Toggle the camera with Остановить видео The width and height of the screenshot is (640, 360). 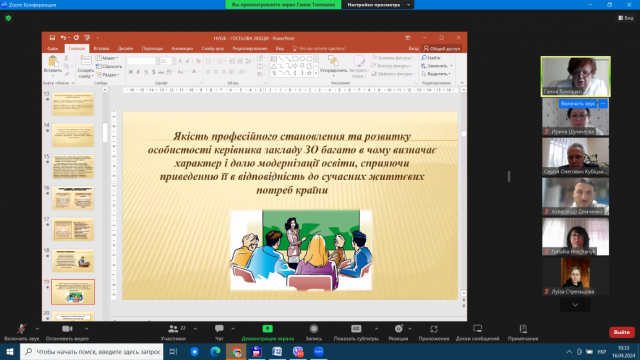67,333
